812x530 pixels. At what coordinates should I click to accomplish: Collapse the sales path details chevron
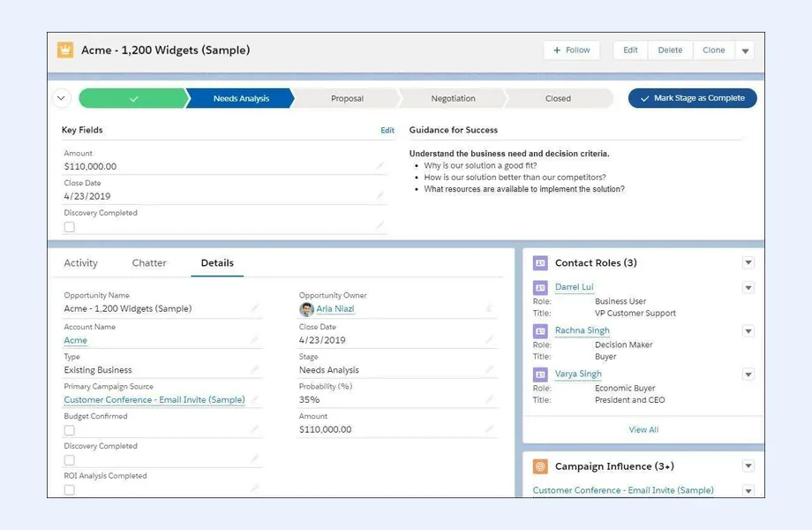[x=61, y=98]
